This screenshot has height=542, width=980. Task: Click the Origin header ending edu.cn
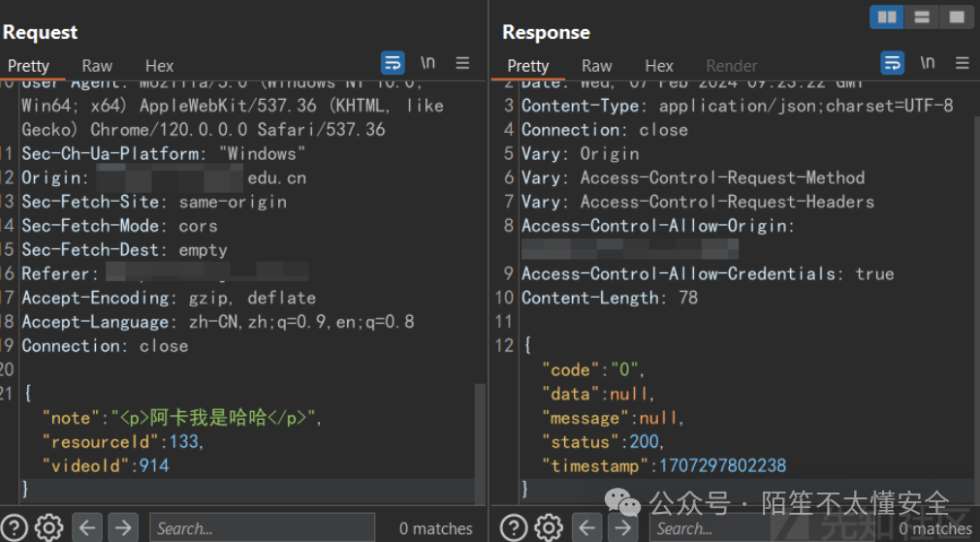(x=164, y=178)
